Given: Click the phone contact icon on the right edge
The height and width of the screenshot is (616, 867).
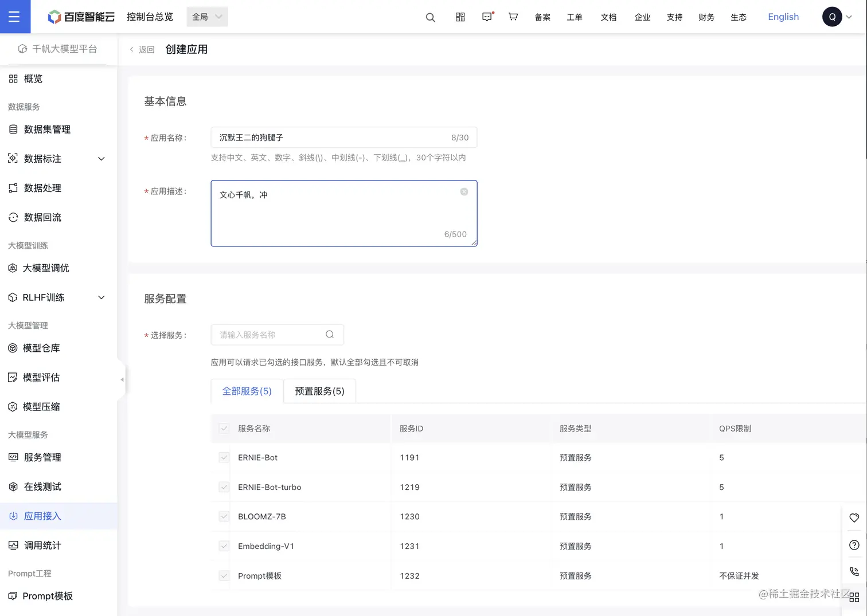Looking at the screenshot, I should click(854, 572).
